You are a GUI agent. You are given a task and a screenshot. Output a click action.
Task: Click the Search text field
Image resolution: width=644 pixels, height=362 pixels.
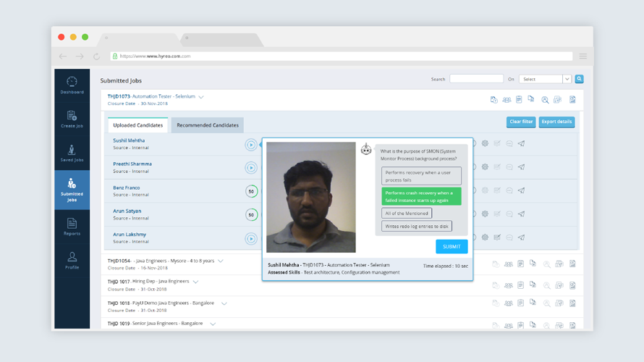pos(476,79)
